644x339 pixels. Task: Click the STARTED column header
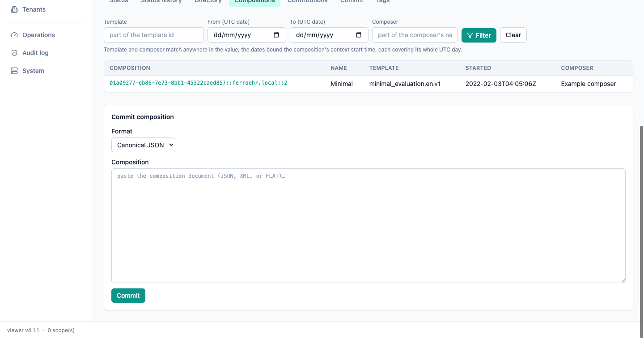pyautogui.click(x=478, y=68)
